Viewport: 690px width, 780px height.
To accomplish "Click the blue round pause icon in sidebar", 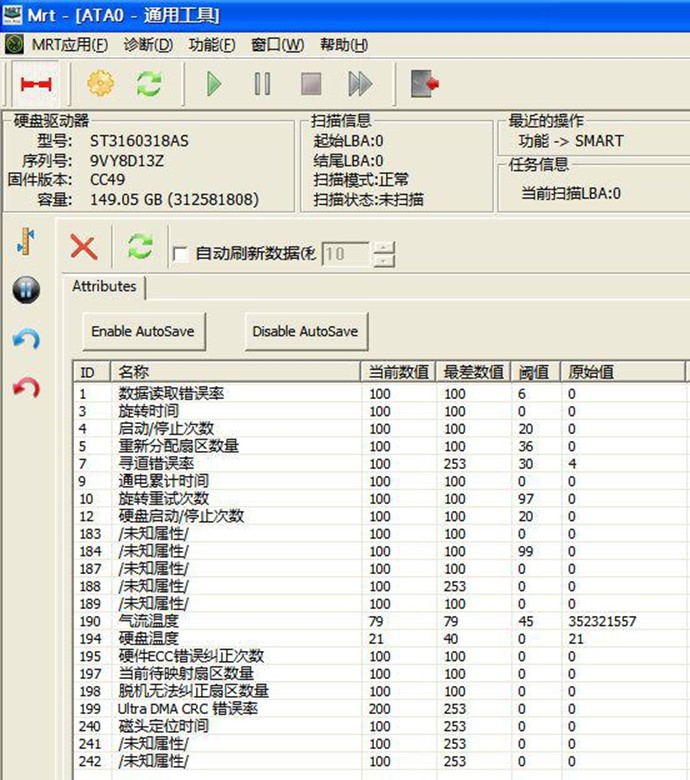I will click(x=26, y=291).
